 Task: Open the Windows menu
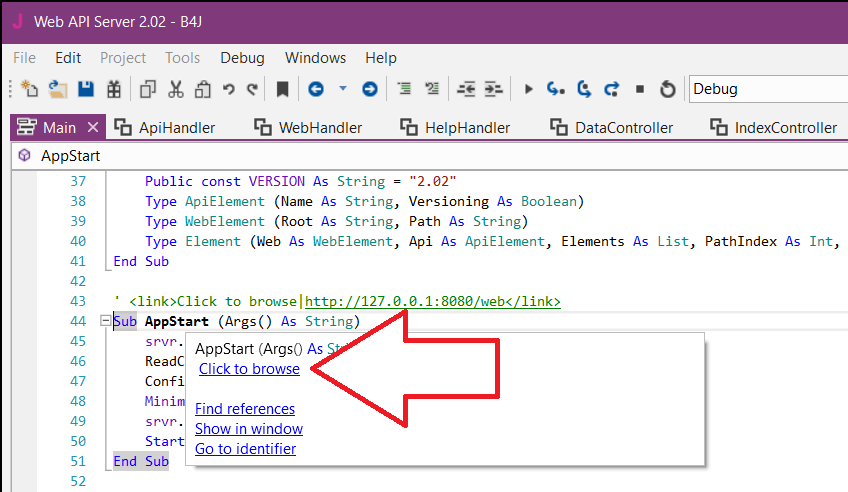click(x=315, y=58)
